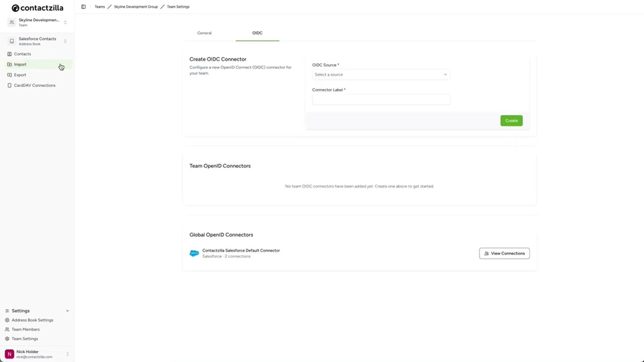Focus the Connector Label input field
This screenshot has width=644, height=362.
[x=381, y=99]
